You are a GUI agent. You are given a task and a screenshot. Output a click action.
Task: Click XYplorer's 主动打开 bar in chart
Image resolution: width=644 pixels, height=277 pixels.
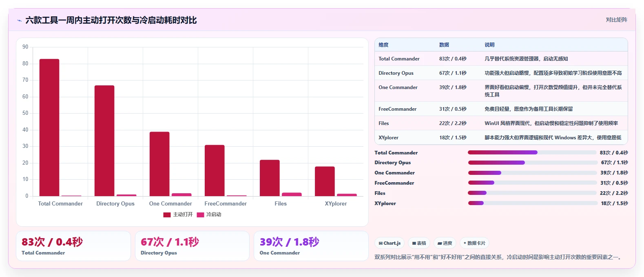click(325, 181)
